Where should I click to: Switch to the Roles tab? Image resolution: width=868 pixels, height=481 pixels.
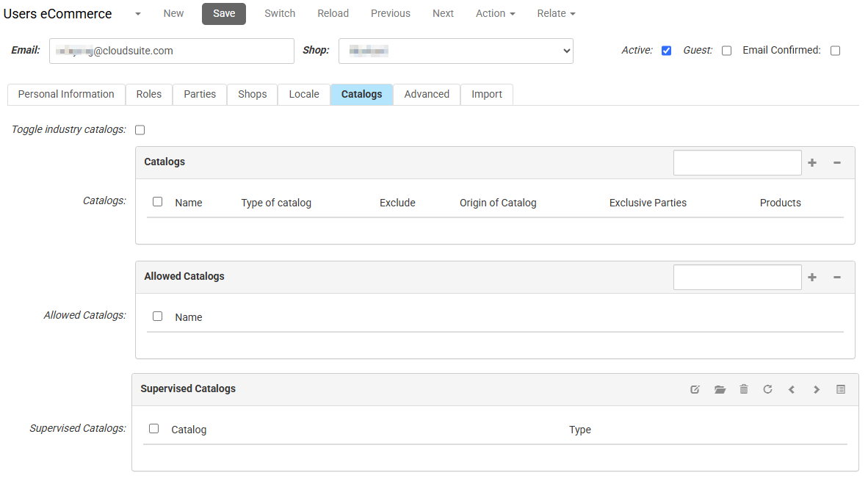pos(149,94)
